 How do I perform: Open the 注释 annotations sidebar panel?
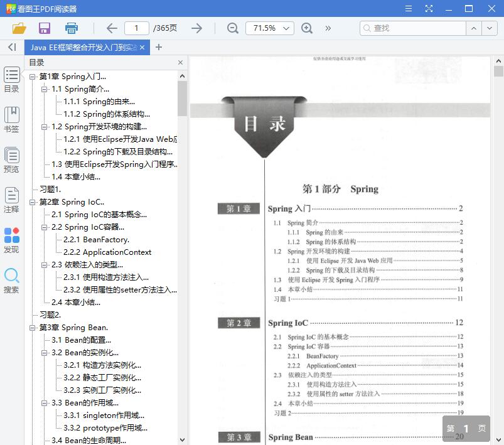[12, 200]
